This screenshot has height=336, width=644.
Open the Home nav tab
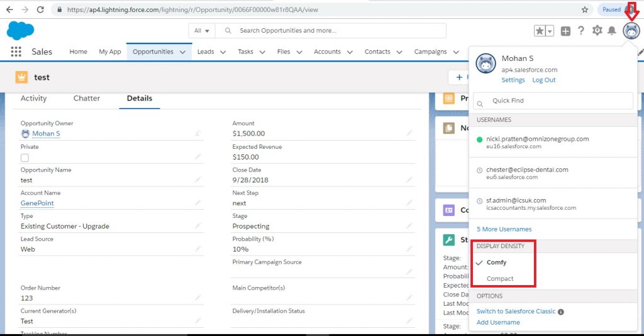click(x=78, y=51)
